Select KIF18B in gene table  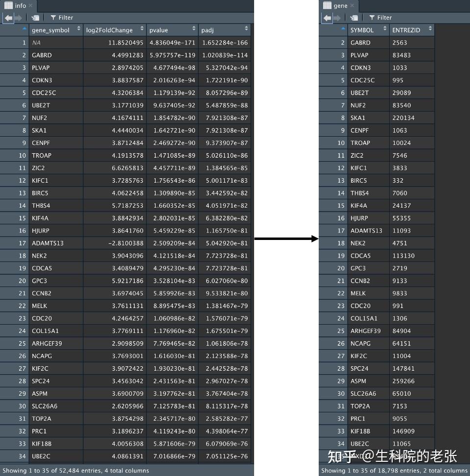point(360,431)
